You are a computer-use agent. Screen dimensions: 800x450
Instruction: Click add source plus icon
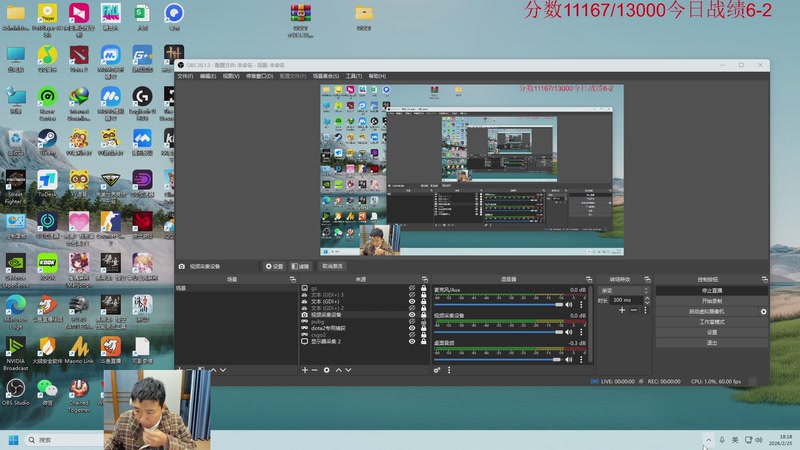(x=305, y=370)
